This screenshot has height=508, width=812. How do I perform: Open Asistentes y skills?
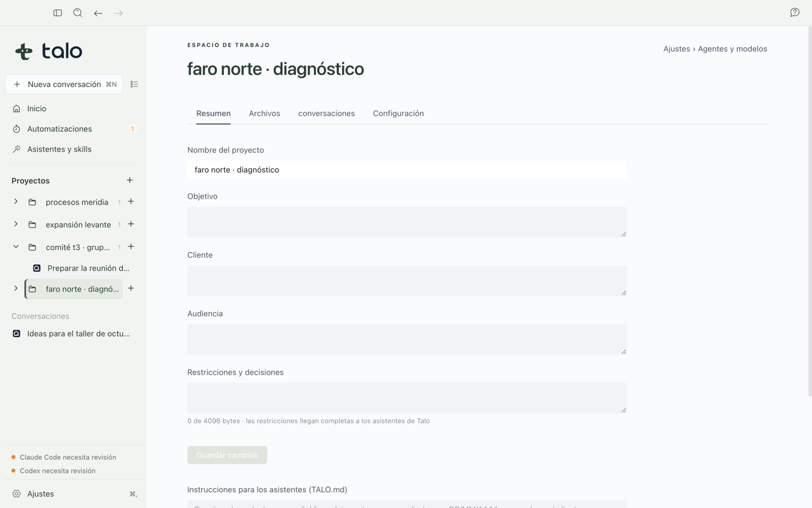click(73, 149)
